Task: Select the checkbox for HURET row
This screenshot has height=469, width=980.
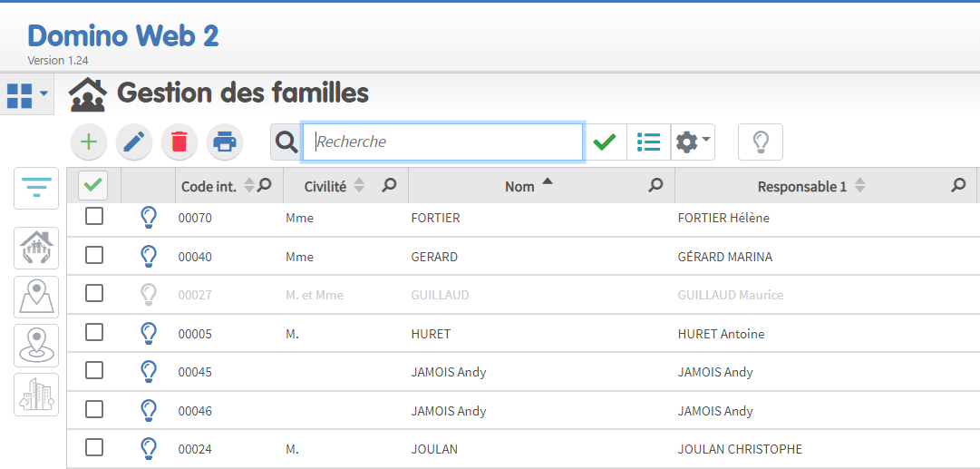Action: (94, 333)
